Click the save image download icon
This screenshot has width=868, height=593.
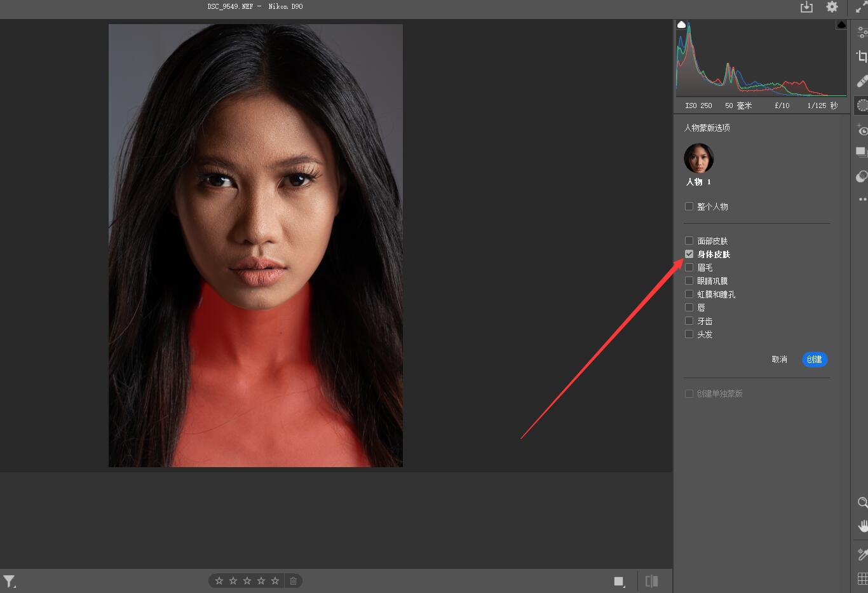[x=806, y=7]
